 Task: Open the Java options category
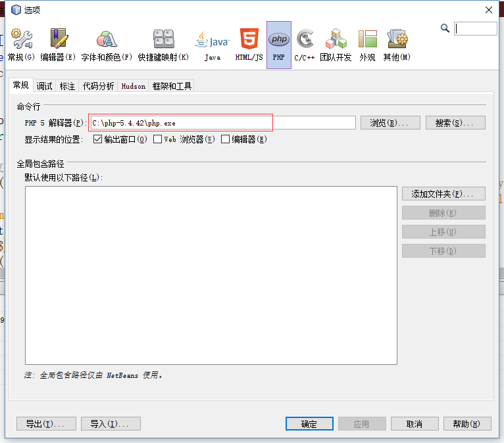(x=213, y=45)
